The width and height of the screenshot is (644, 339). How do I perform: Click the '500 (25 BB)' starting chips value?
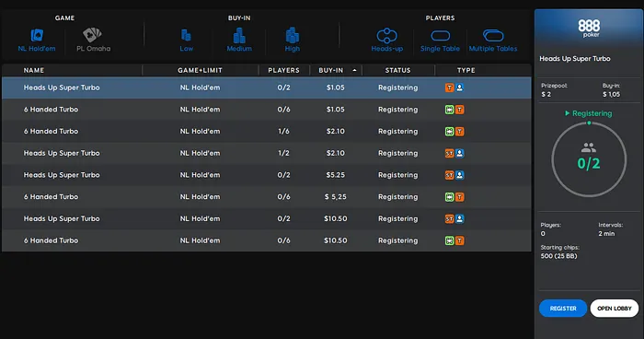pos(558,256)
